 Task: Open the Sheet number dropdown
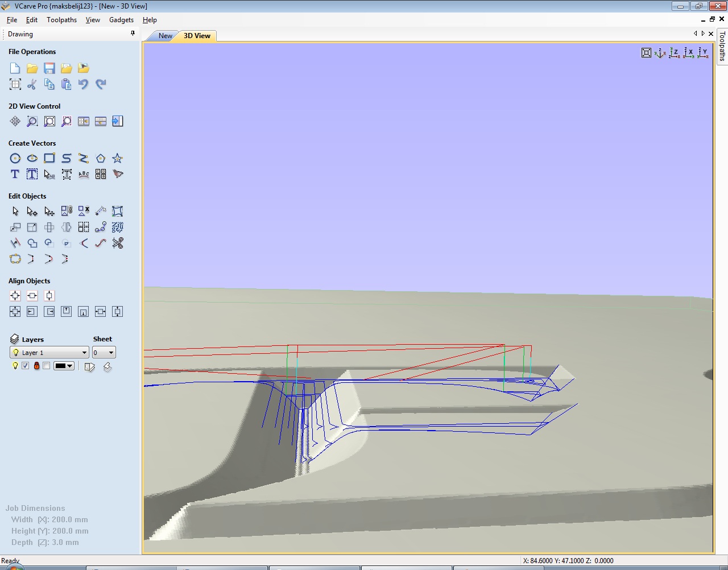[x=104, y=353]
